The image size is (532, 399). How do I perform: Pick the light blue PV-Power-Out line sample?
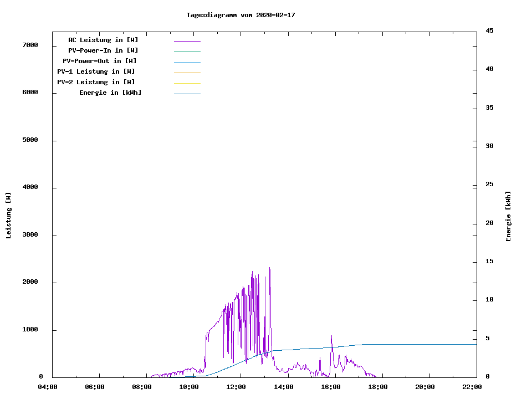point(187,62)
